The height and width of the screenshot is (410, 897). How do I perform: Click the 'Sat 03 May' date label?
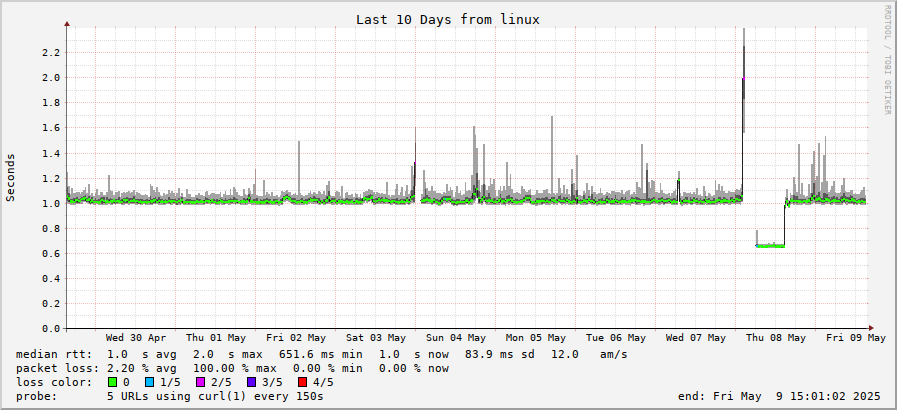click(x=376, y=338)
